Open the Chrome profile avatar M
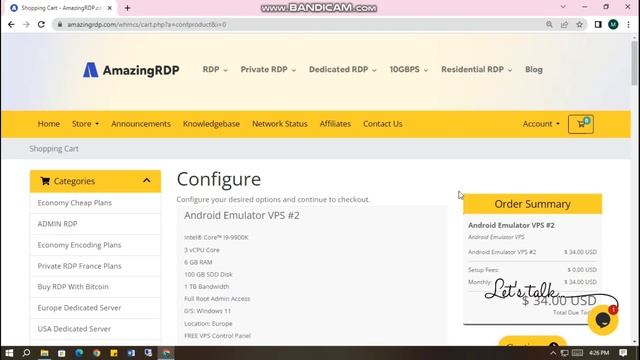 coord(613,24)
